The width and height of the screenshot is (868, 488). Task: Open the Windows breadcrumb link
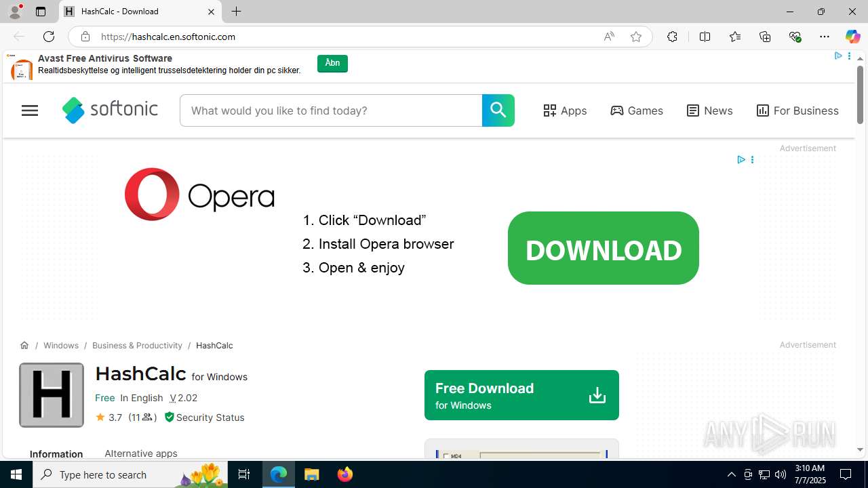coord(61,346)
